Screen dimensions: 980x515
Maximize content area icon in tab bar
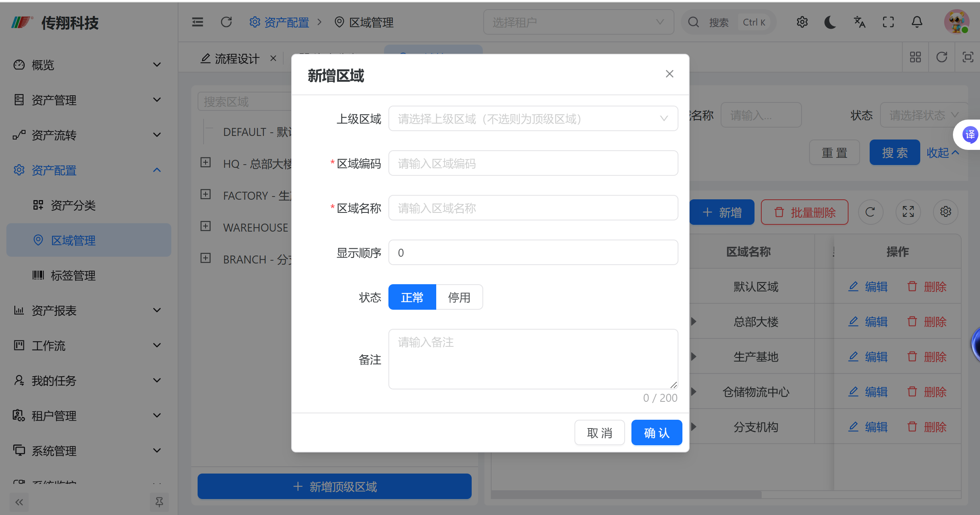click(968, 57)
